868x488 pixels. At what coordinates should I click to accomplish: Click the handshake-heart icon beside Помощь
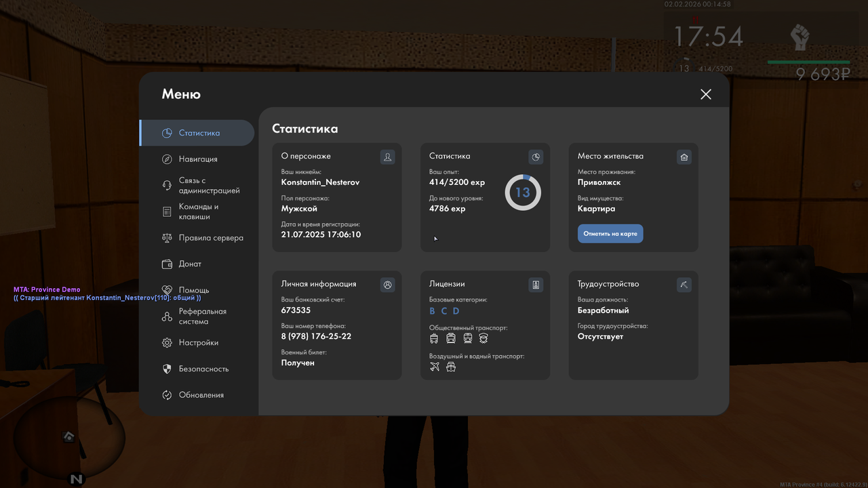tap(167, 290)
